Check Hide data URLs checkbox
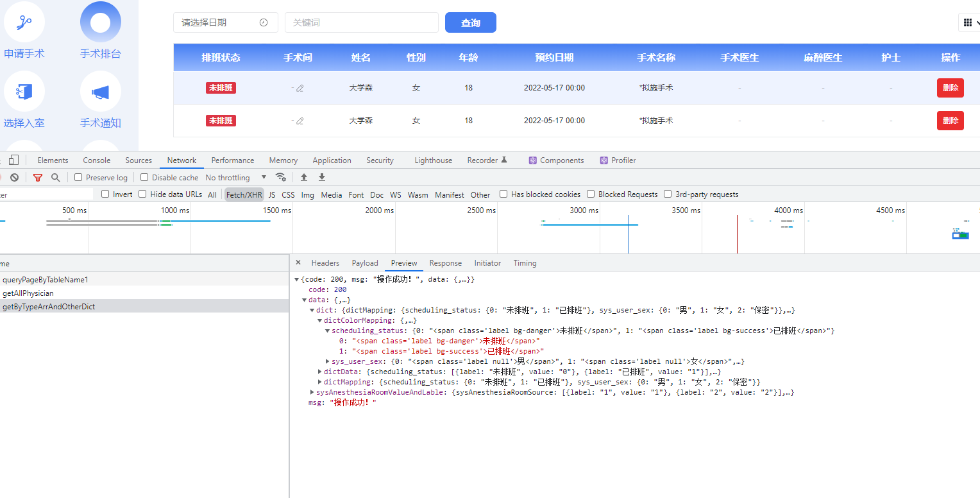Screen dimensions: 980x498 click(x=143, y=194)
